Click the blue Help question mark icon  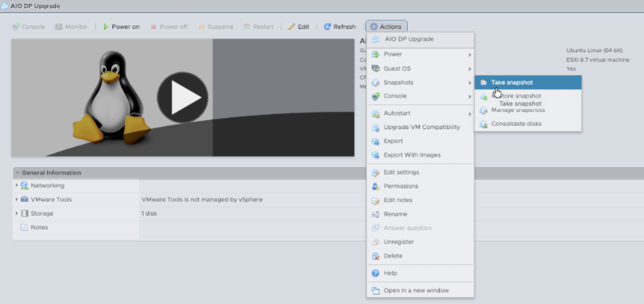(376, 273)
